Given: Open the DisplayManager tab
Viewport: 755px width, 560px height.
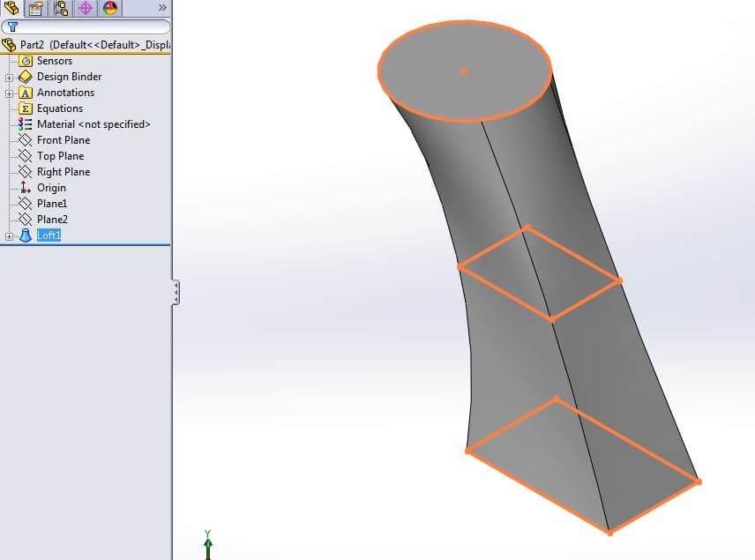Looking at the screenshot, I should click(x=109, y=8).
